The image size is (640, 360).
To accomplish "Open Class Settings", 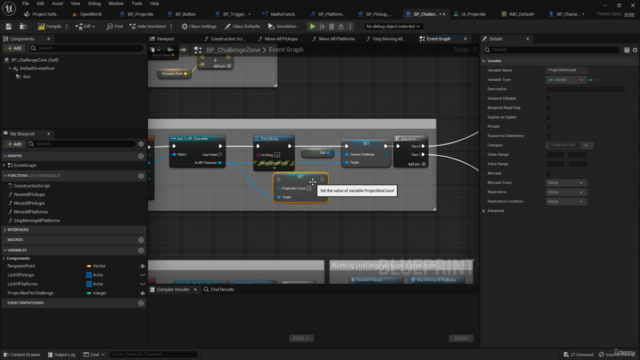I will [199, 27].
